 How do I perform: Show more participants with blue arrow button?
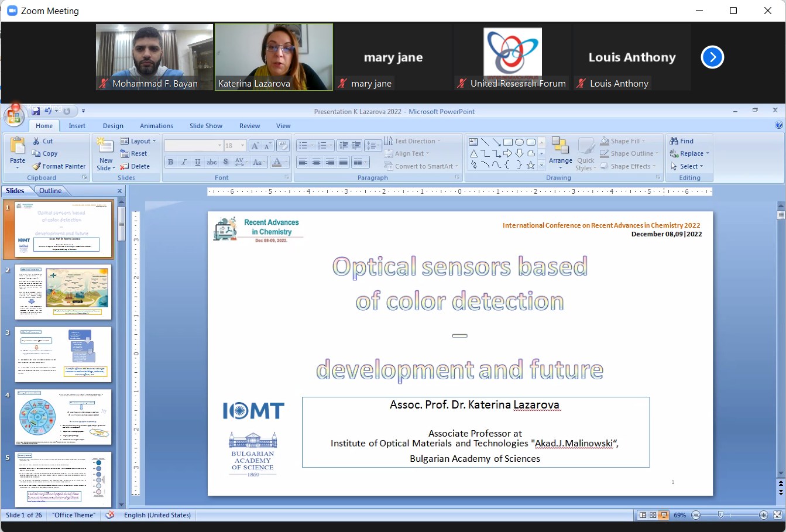click(x=712, y=57)
